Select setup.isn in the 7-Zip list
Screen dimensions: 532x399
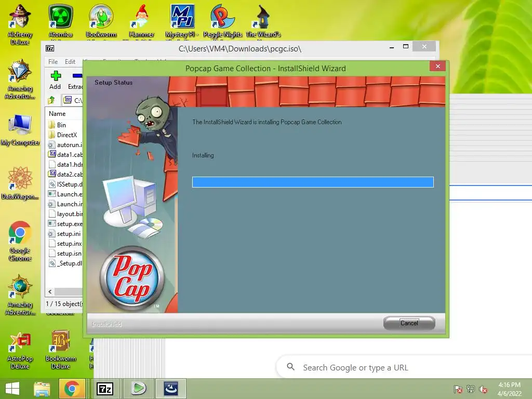(65, 254)
